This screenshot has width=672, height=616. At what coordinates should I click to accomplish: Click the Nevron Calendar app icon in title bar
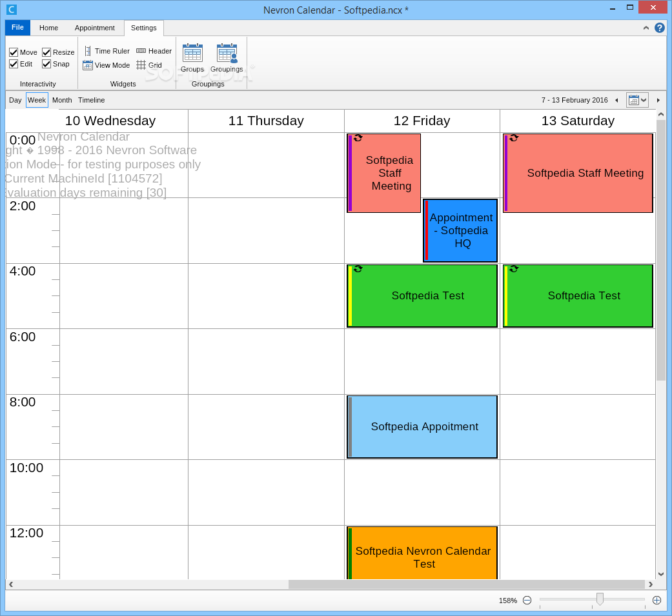coord(11,10)
